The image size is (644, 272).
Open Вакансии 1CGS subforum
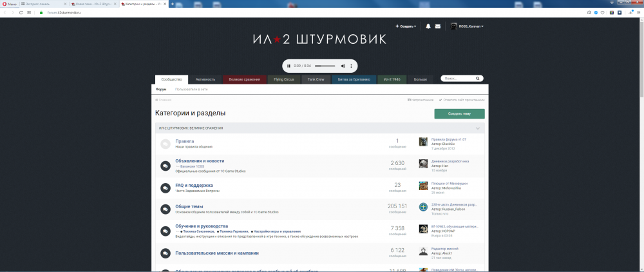coord(191,166)
